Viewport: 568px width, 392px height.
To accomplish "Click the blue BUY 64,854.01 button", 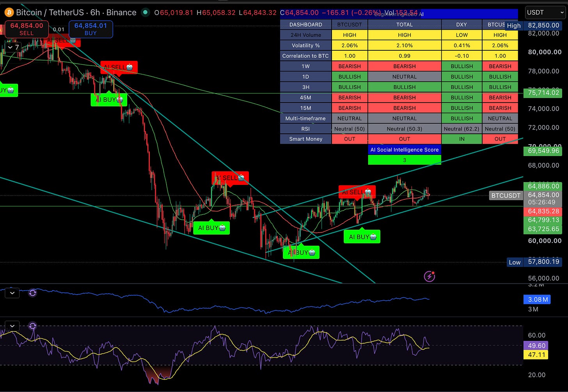I will coord(91,29).
